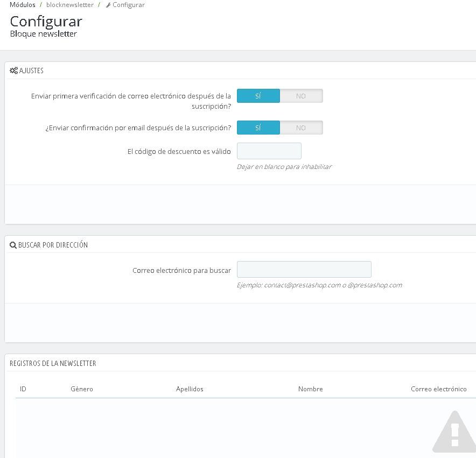
Task: Click the gears icon next to AJUSTES
Action: (x=13, y=71)
